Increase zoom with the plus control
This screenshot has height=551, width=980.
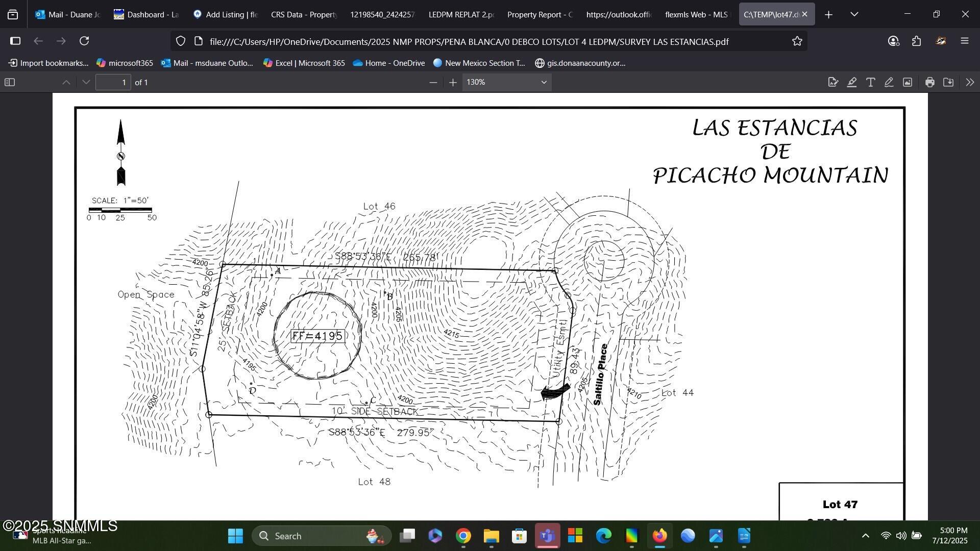pyautogui.click(x=452, y=82)
